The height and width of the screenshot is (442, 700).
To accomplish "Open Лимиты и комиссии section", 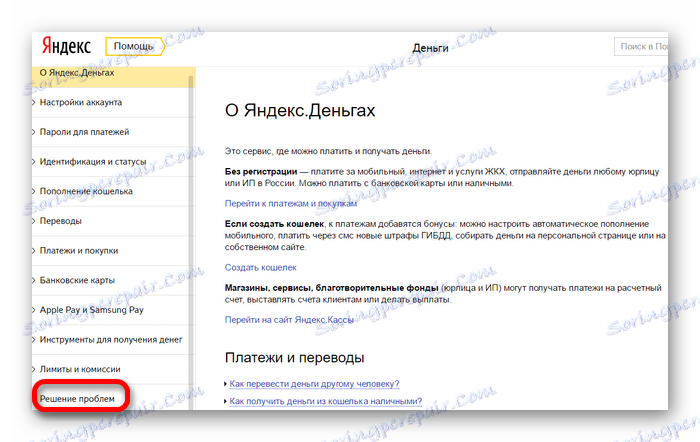I will (x=80, y=369).
